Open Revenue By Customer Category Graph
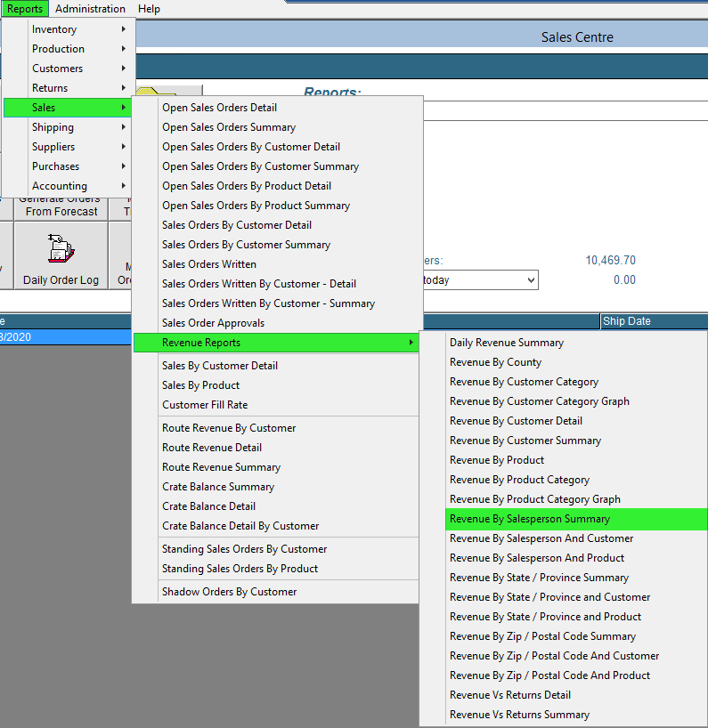This screenshot has width=708, height=728. click(x=564, y=401)
